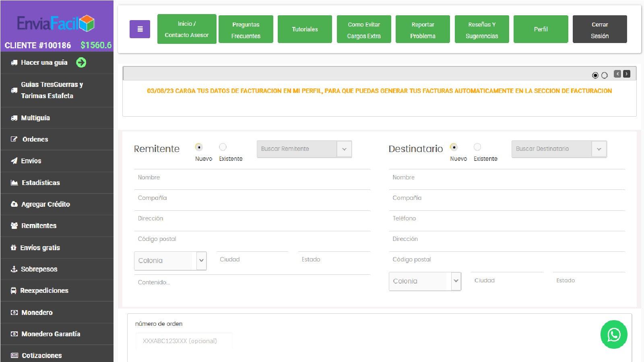The image size is (644, 362).
Task: Open Ordenes in sidebar
Action: point(57,139)
